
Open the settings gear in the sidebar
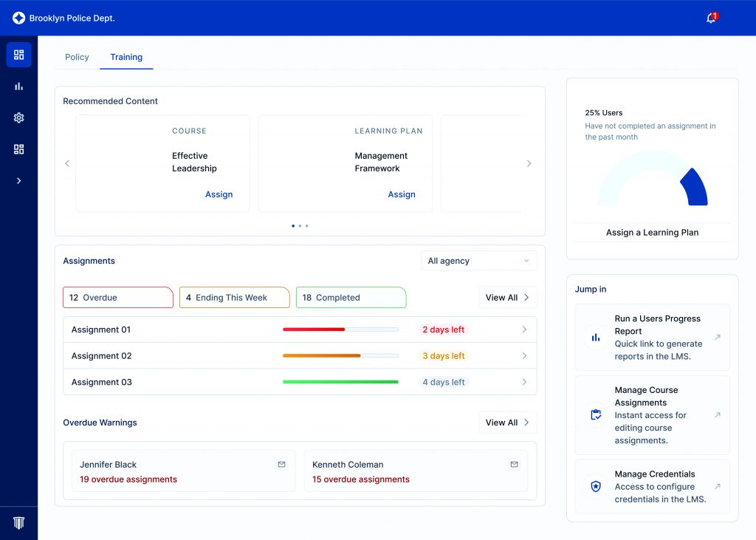coord(18,117)
